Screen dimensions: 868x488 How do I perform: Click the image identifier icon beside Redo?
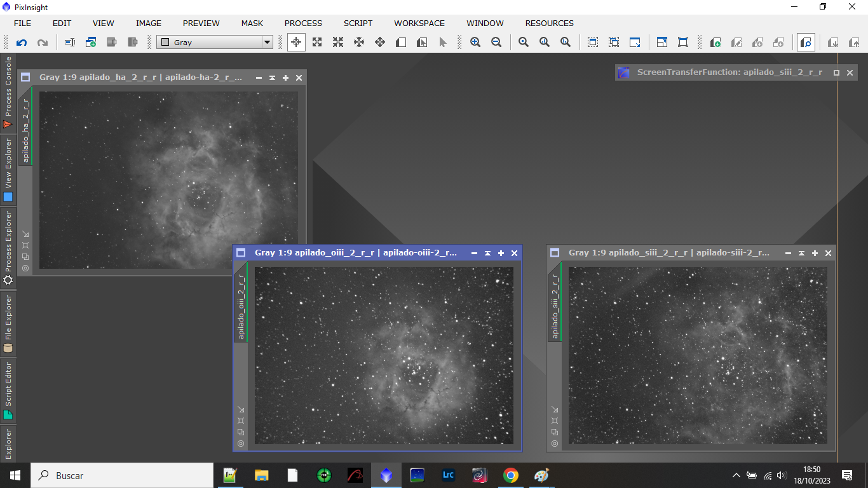pyautogui.click(x=70, y=43)
